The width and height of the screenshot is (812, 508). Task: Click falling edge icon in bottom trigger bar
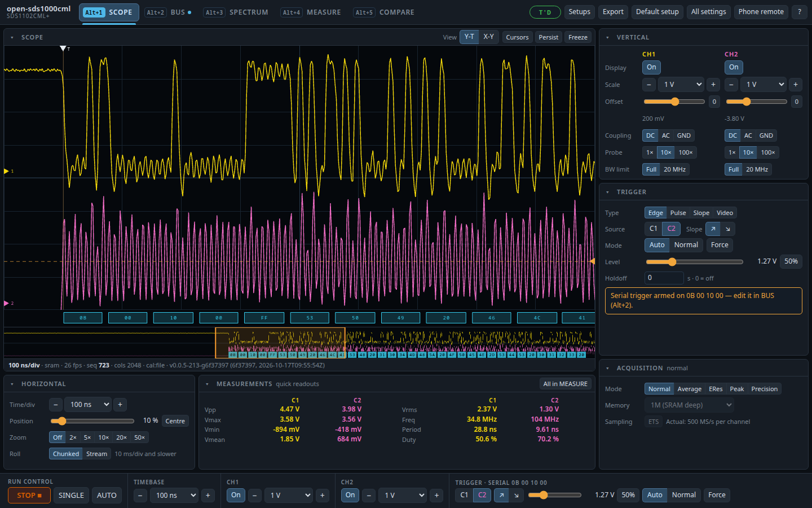click(516, 495)
